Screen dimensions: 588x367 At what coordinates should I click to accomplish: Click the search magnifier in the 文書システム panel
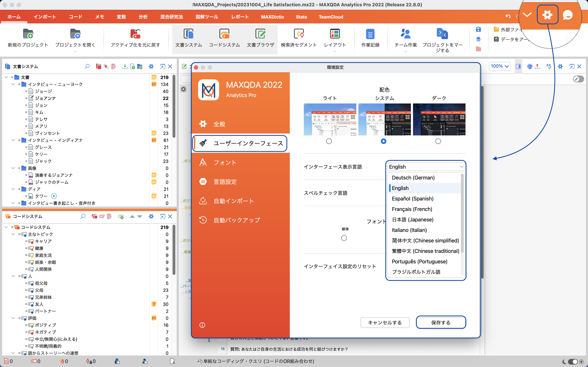pos(87,66)
